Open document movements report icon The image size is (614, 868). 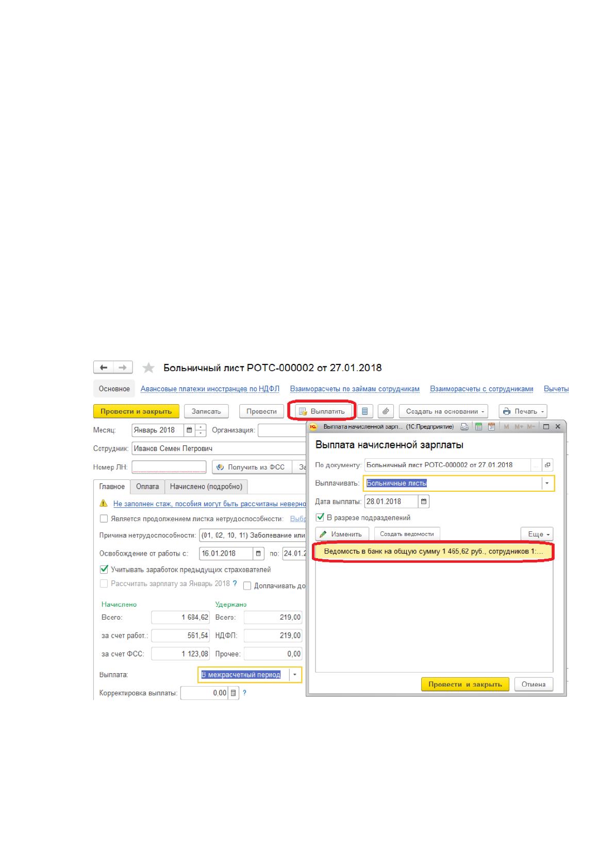click(365, 411)
